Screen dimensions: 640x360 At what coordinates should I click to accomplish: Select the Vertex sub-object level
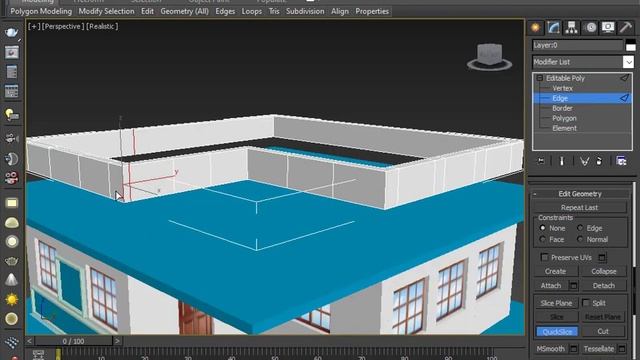(x=562, y=88)
